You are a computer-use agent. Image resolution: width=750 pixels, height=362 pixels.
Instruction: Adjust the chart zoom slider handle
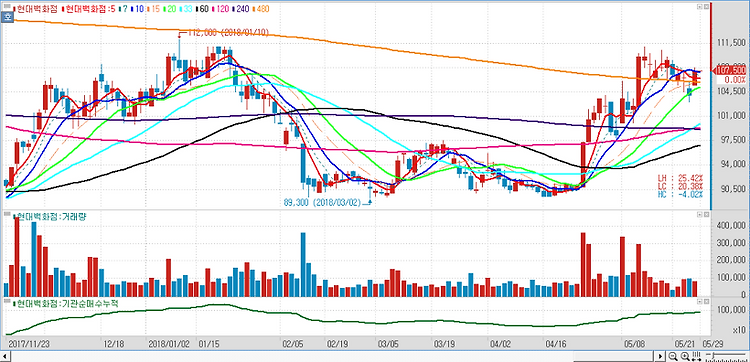713,355
